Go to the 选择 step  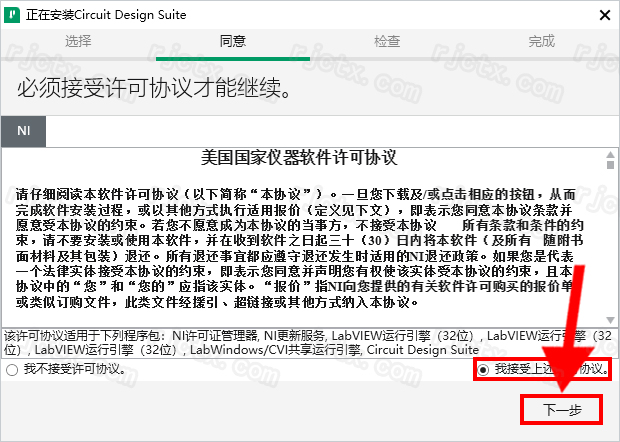(78, 42)
